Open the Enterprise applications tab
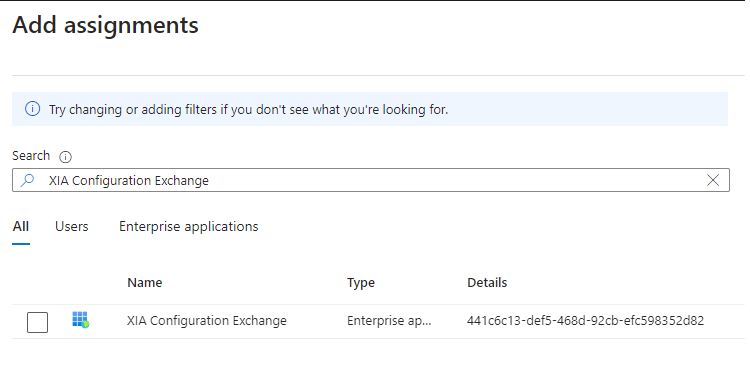 click(x=188, y=226)
